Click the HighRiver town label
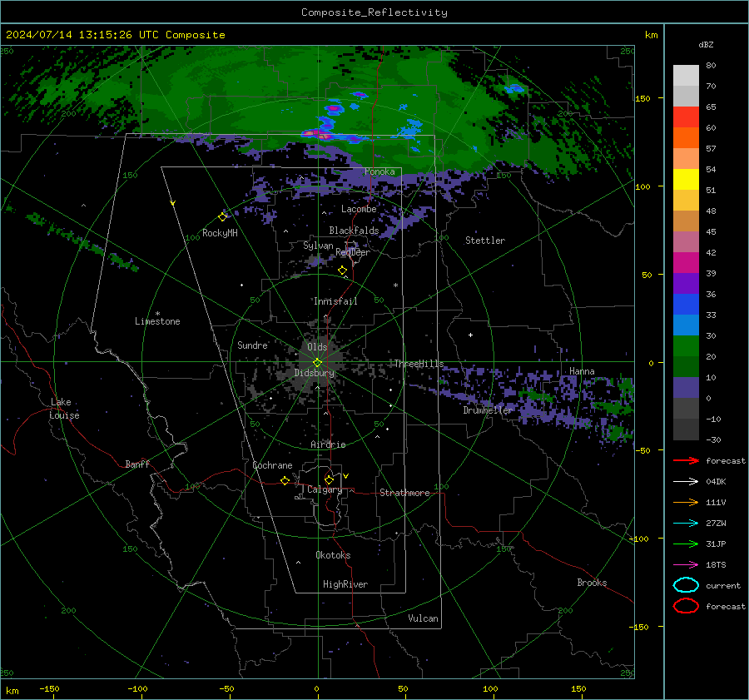 tap(345, 584)
